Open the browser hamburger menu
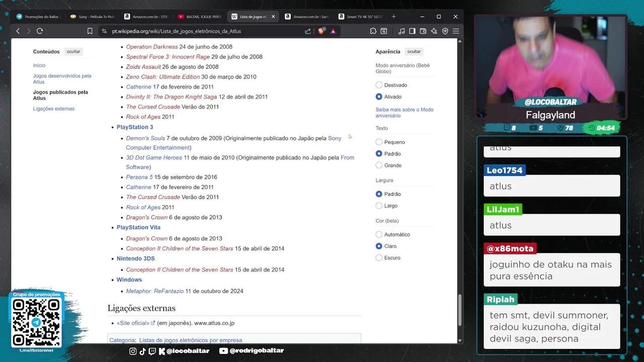This screenshot has width=644, height=362. point(456,31)
